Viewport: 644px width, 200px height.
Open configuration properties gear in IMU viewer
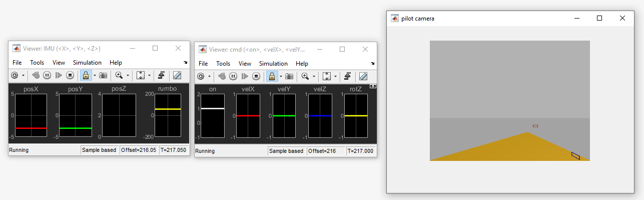pos(15,75)
